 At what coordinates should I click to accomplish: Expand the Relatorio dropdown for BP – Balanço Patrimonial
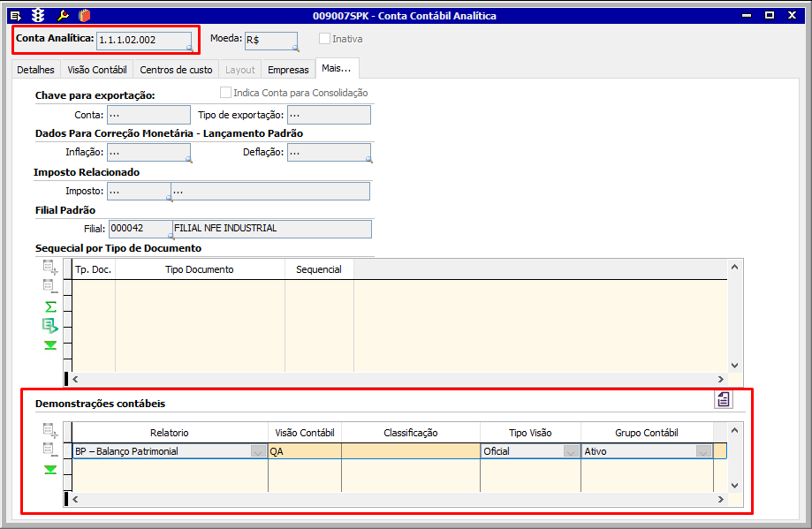click(x=257, y=451)
